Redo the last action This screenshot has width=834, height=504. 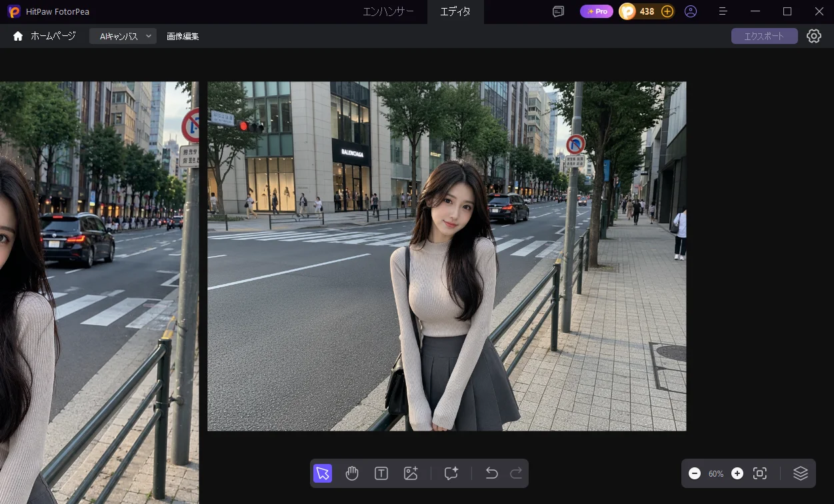pyautogui.click(x=516, y=473)
